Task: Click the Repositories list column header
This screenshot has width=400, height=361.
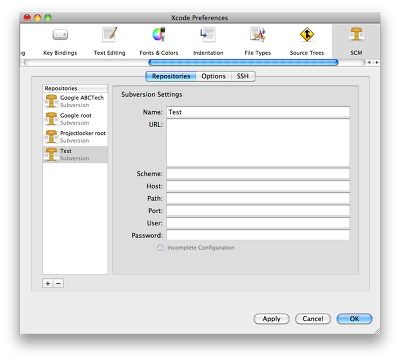Action: (x=75, y=88)
